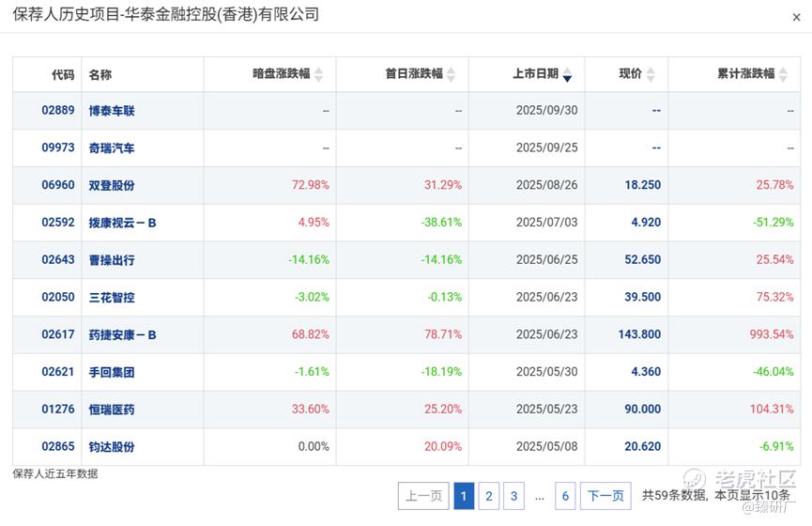Open stock 博泰车联
812x526 pixels.
(x=112, y=111)
